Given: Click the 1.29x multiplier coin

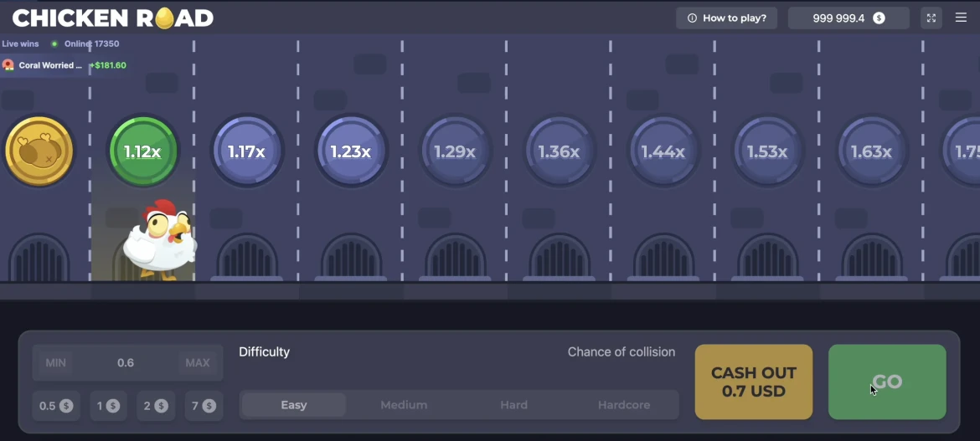Looking at the screenshot, I should 455,151.
